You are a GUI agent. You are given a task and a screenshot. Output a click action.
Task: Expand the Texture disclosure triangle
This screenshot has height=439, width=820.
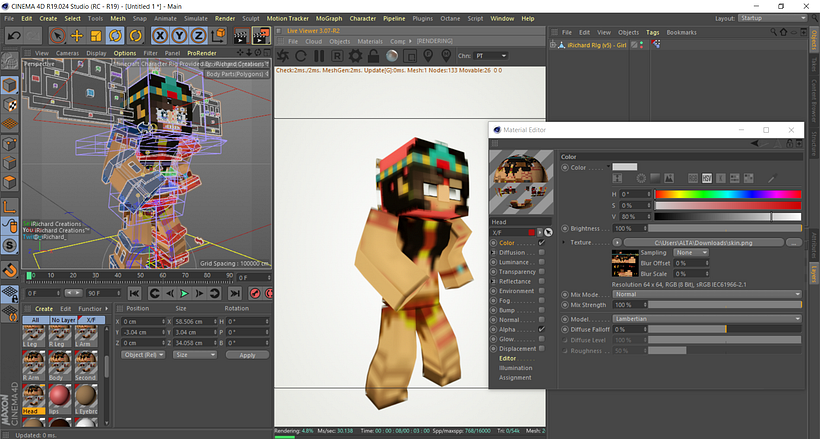[564, 242]
